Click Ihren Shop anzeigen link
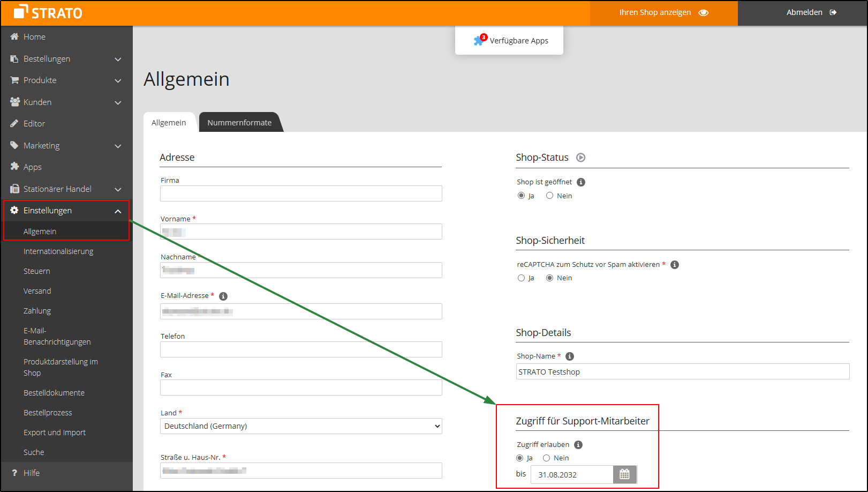868x492 pixels. click(x=663, y=12)
